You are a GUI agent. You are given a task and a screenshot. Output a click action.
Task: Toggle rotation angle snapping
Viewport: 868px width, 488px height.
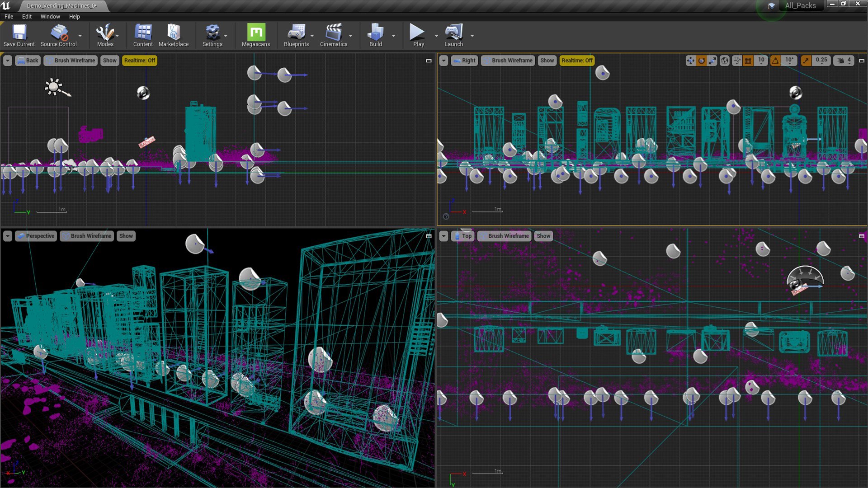776,61
